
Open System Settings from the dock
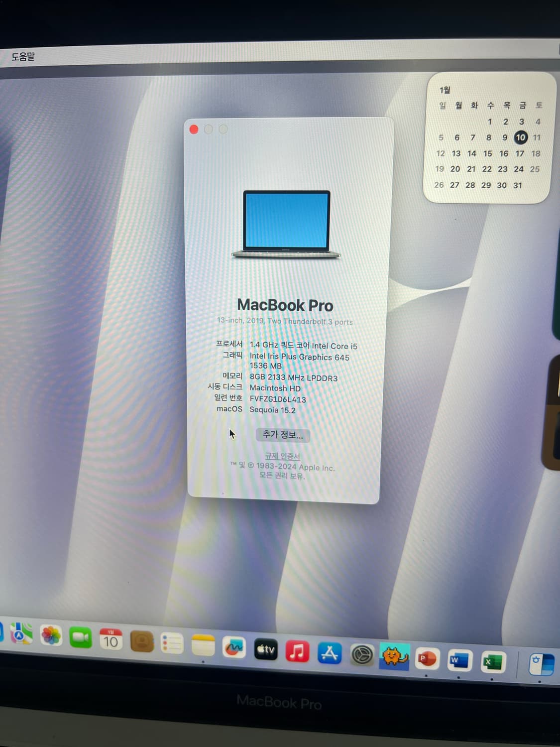362,655
